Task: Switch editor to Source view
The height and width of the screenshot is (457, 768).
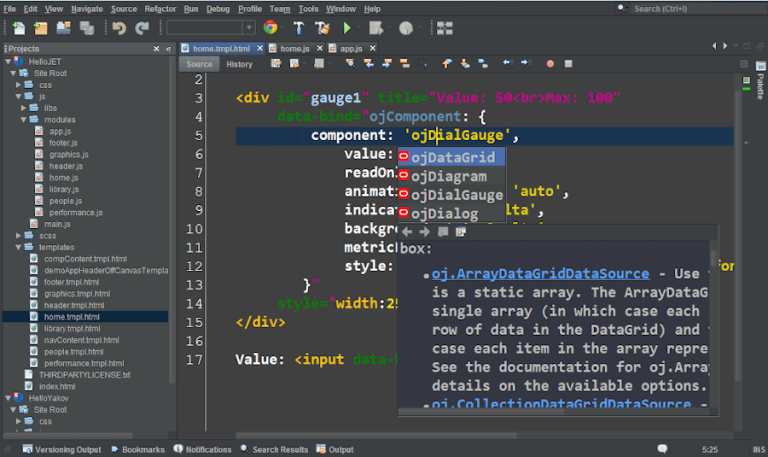Action: (x=199, y=64)
